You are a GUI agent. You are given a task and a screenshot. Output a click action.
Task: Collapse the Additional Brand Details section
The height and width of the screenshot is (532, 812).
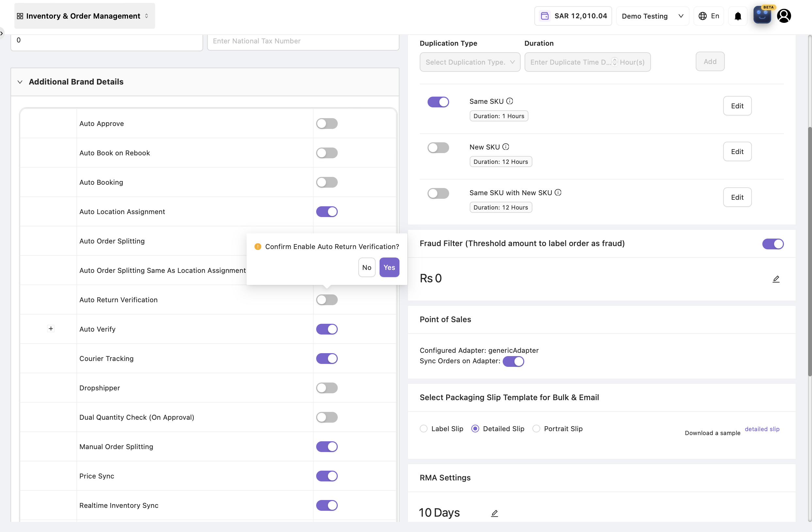click(x=20, y=82)
